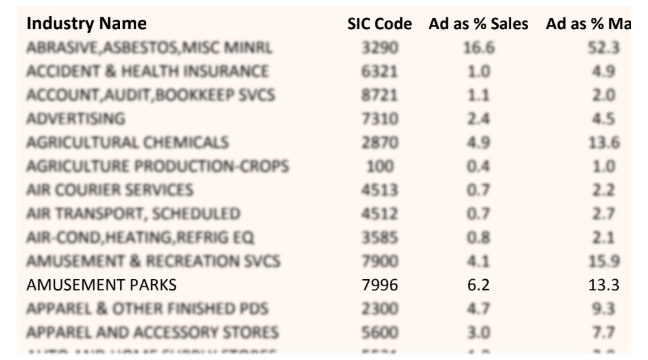Click the 13.3 margin value
This screenshot has width=648, height=360.
click(604, 285)
